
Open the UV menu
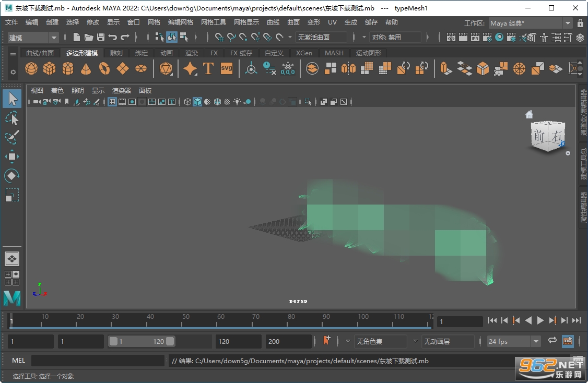(x=332, y=22)
